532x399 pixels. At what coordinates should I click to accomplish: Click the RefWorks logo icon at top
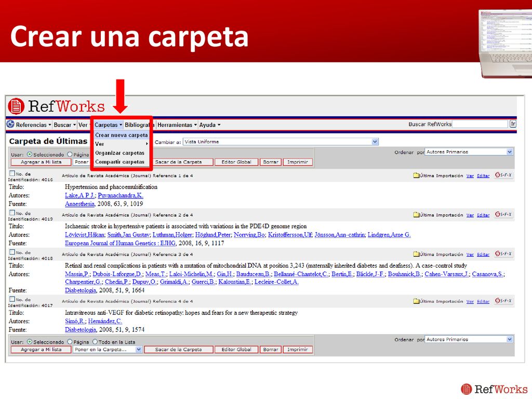pos(16,106)
